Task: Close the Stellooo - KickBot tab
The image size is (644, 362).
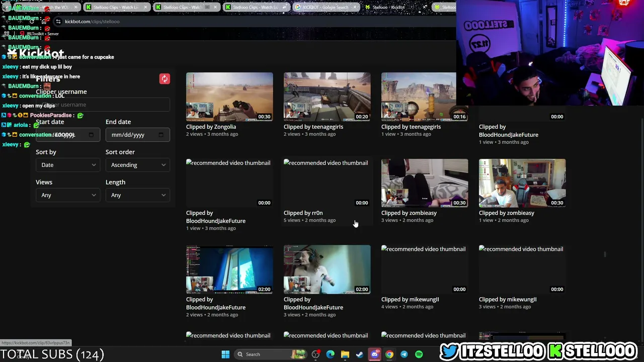Action: [425, 8]
